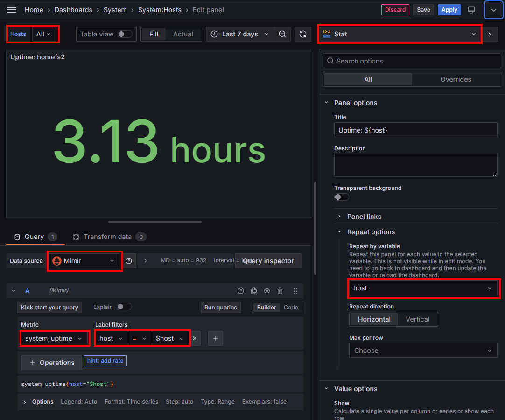Image resolution: width=505 pixels, height=420 pixels.
Task: Collapse the Repeat options section
Action: tap(339, 231)
